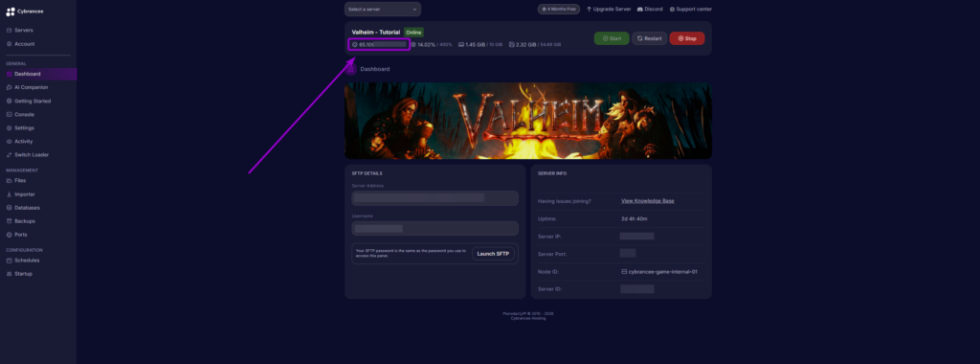
Task: Click the Online status badge
Action: click(x=413, y=32)
